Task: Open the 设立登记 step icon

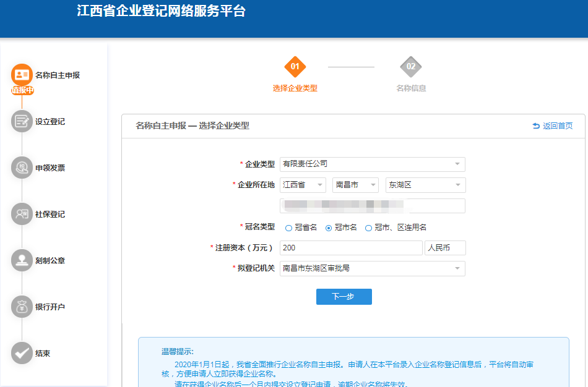Action: tap(22, 121)
